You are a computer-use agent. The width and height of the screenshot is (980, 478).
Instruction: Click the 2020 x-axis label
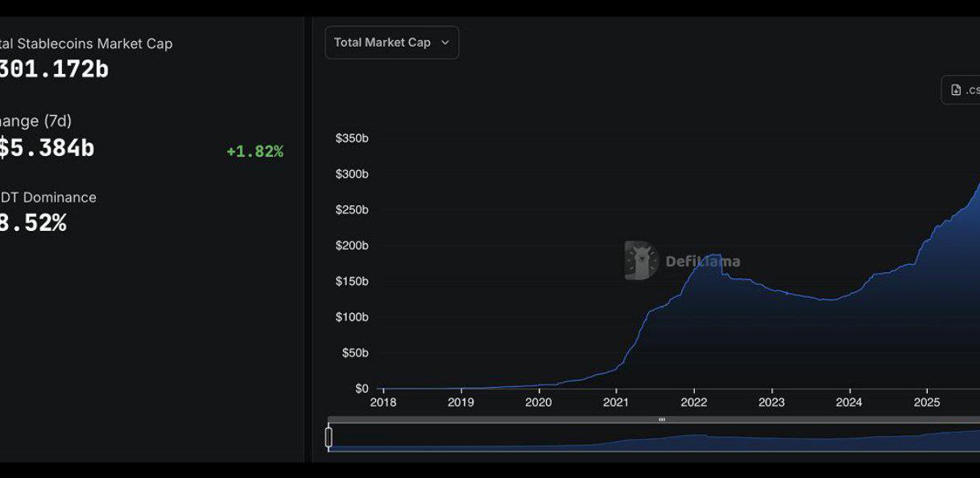click(538, 402)
